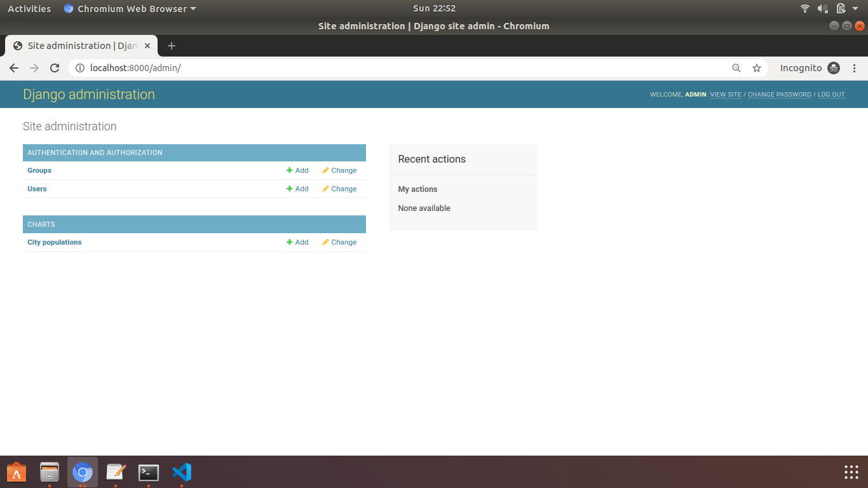Click the Sun 22:52 clock
The height and width of the screenshot is (488, 868).
[x=434, y=9]
